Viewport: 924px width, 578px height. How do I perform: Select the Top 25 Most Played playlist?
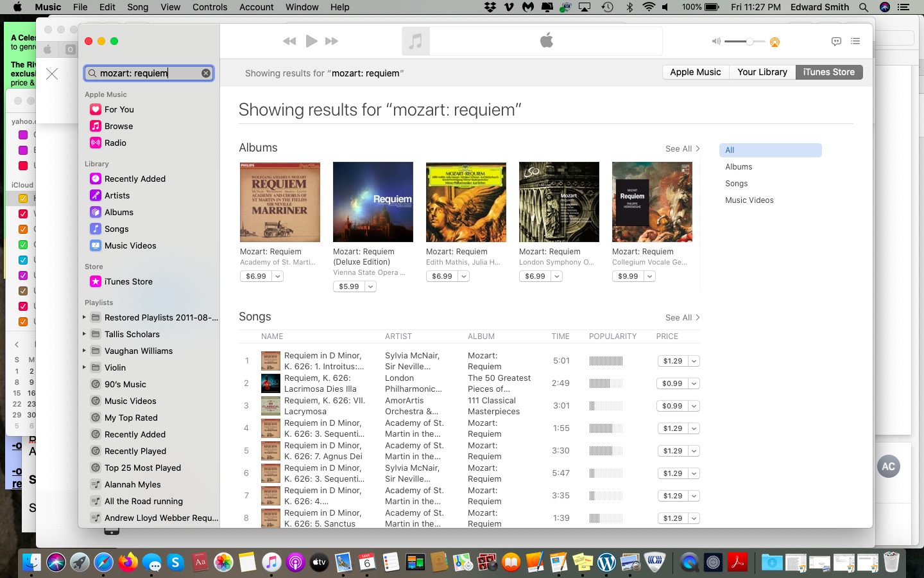tap(142, 468)
